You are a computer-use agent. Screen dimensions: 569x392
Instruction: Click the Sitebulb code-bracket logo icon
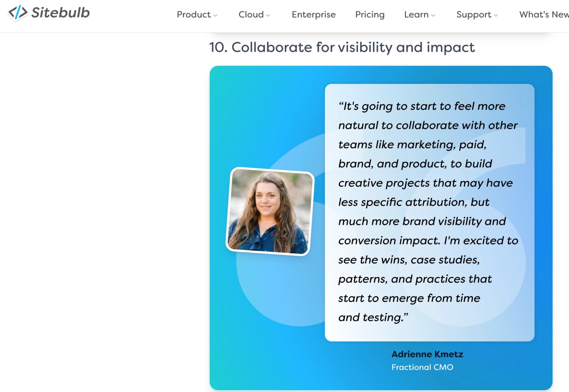pos(18,13)
